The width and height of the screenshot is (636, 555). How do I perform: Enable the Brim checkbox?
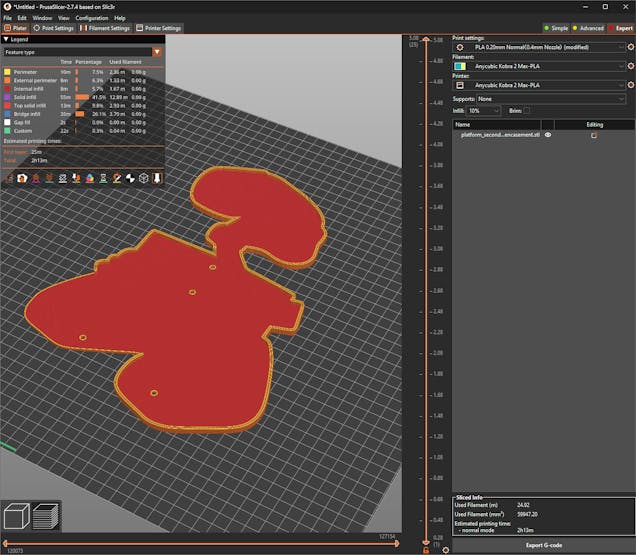[527, 110]
